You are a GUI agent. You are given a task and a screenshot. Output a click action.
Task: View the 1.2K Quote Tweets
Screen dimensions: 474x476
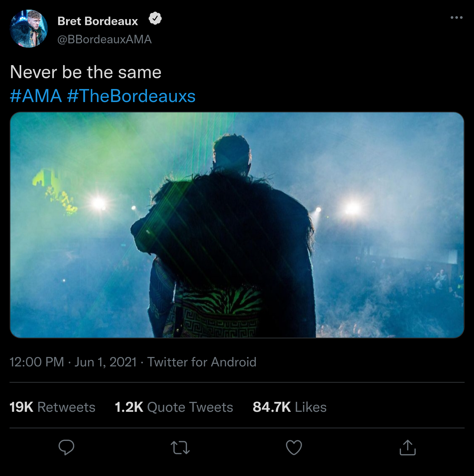point(174,407)
